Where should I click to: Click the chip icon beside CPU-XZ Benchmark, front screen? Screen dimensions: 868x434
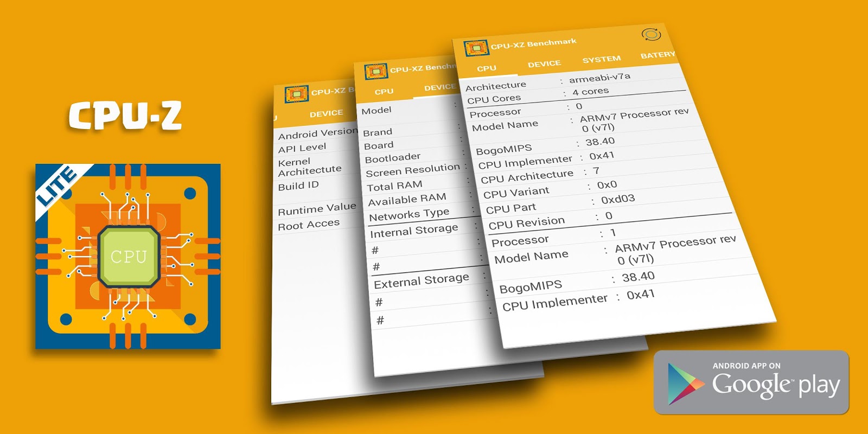click(x=476, y=48)
